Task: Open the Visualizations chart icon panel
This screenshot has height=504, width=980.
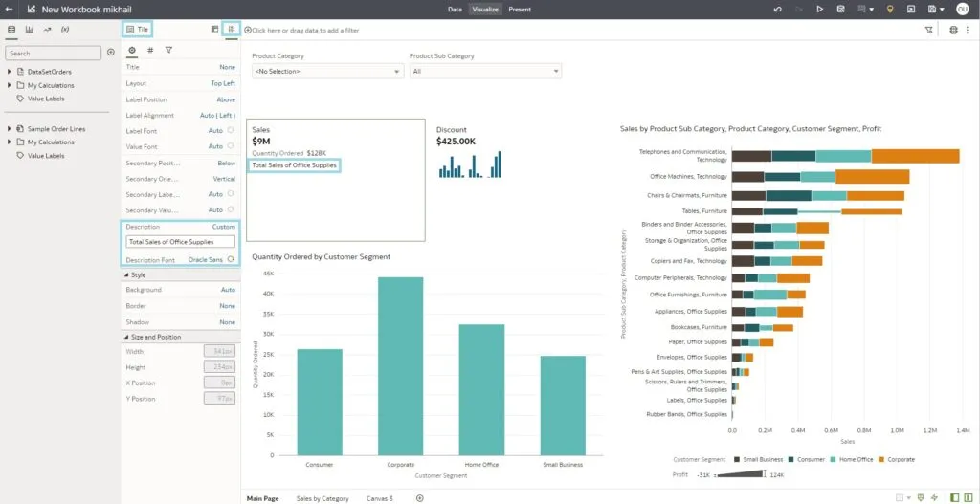Action: 29,30
